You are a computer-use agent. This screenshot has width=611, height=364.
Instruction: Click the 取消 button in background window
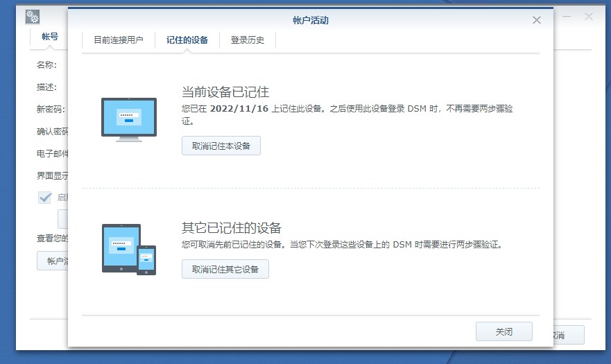(x=569, y=335)
